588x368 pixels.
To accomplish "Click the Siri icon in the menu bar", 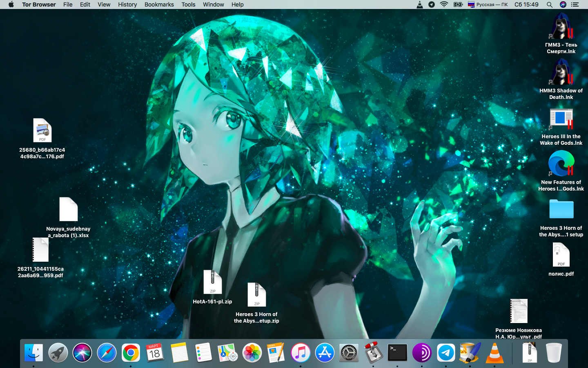I will (x=563, y=4).
